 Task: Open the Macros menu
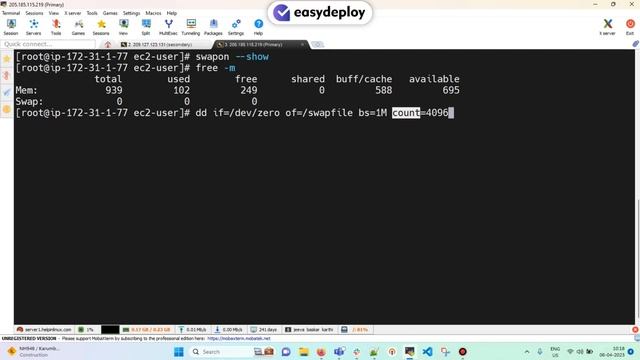[153, 13]
